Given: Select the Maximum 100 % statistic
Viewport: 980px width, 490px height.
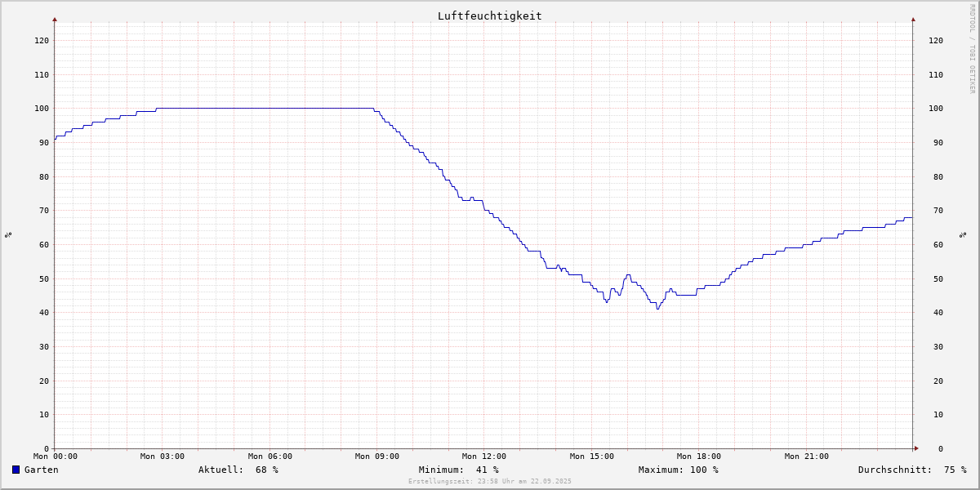Looking at the screenshot, I should [678, 470].
